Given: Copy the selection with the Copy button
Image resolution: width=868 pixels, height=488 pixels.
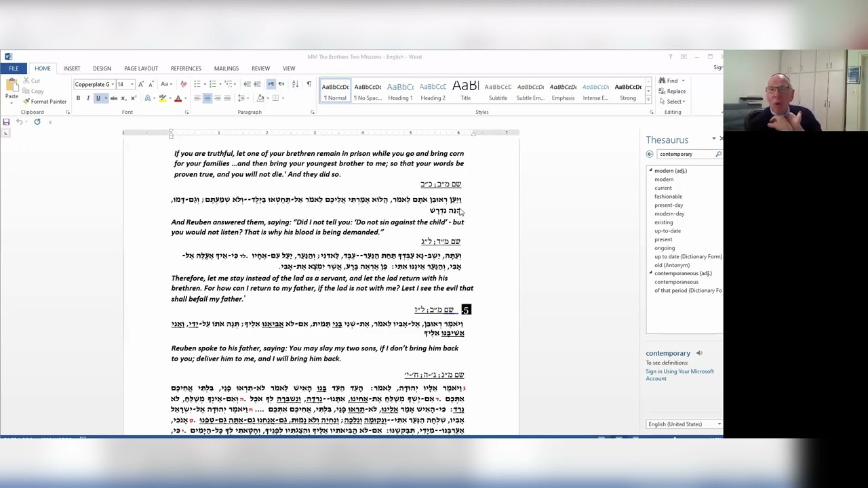Looking at the screenshot, I should [x=33, y=91].
